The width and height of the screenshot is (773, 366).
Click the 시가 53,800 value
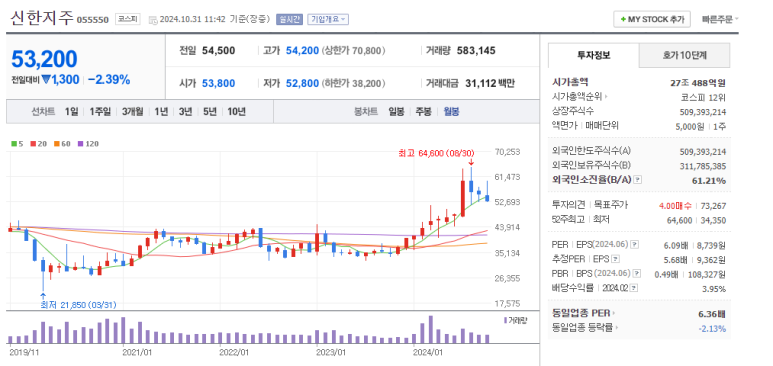pos(218,83)
